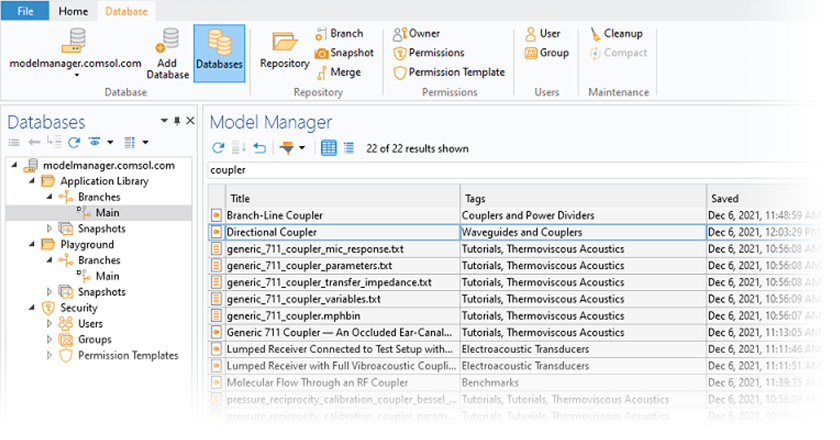Expand the Users node under Security
The height and width of the screenshot is (440, 840).
(x=50, y=324)
